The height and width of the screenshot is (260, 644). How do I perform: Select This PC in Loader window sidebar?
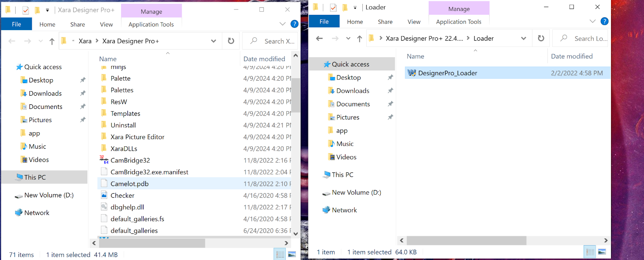pos(343,175)
